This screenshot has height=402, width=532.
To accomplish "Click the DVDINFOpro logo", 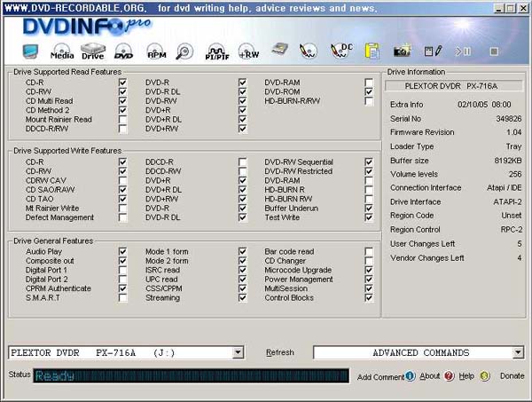I will coord(87,26).
